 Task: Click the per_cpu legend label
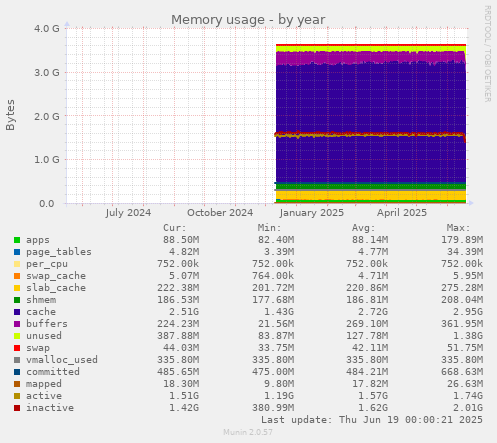pos(47,264)
